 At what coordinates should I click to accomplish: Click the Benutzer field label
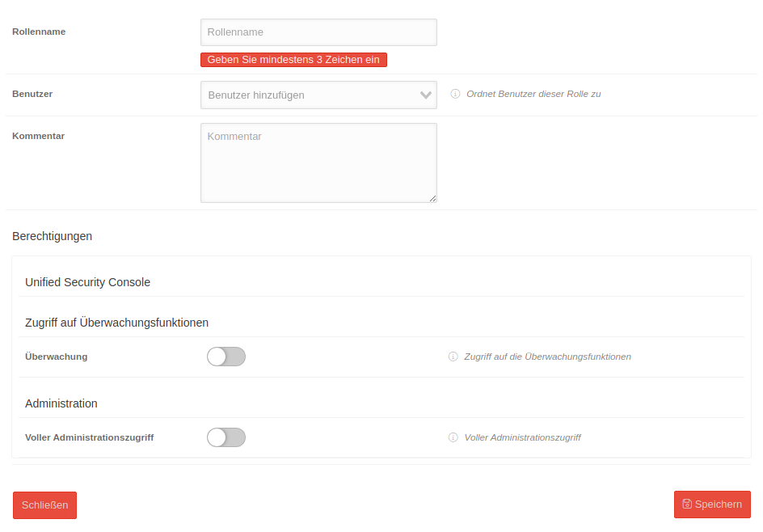pos(32,94)
